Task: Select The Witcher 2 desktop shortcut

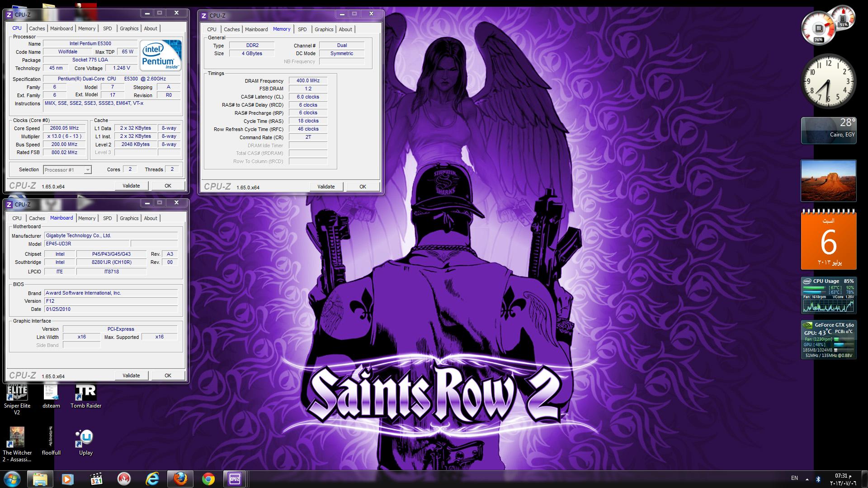Action: coord(17,445)
